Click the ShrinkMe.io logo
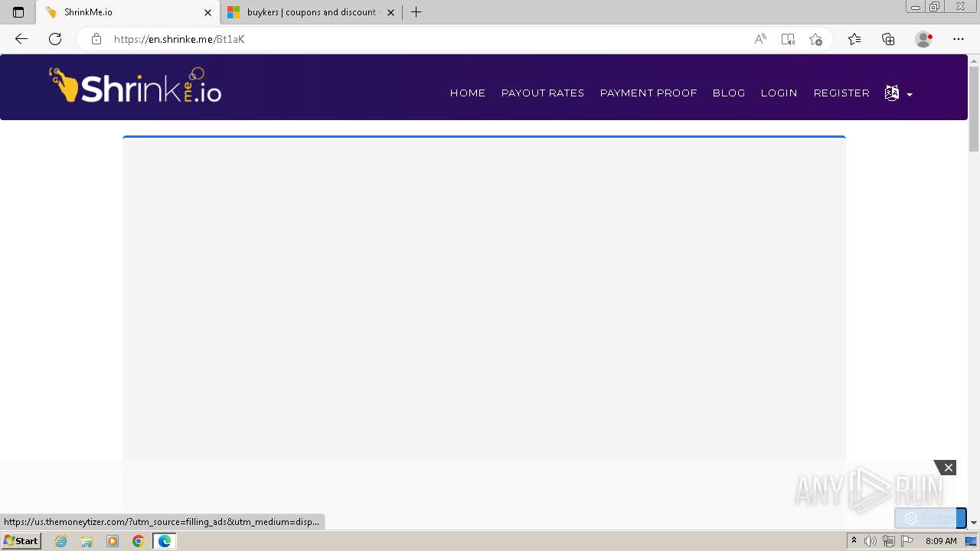This screenshot has width=980, height=551. coord(136,86)
